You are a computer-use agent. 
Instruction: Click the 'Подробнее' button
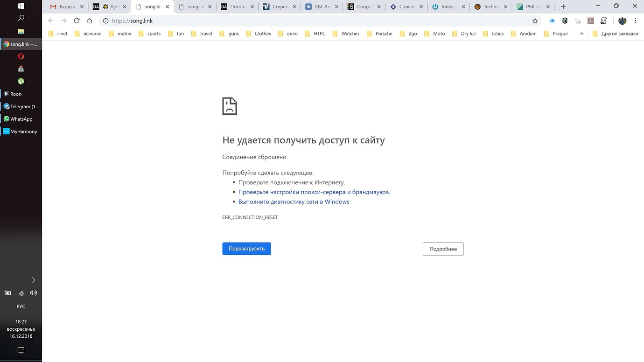443,249
